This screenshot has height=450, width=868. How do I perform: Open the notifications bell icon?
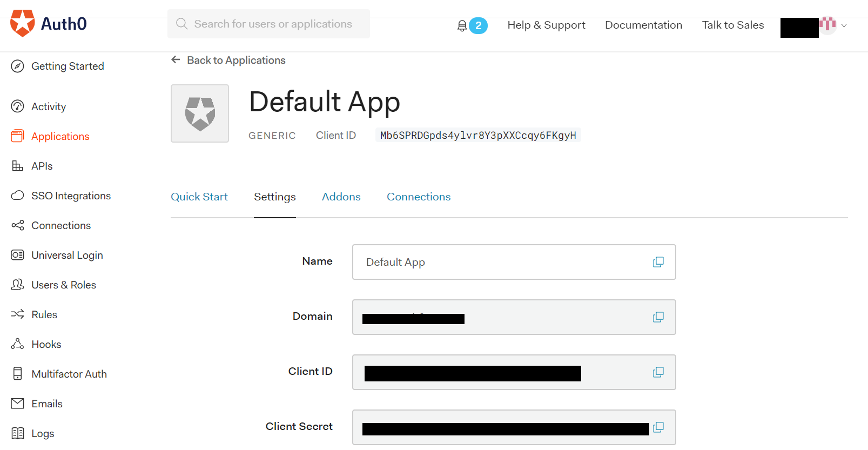click(462, 25)
